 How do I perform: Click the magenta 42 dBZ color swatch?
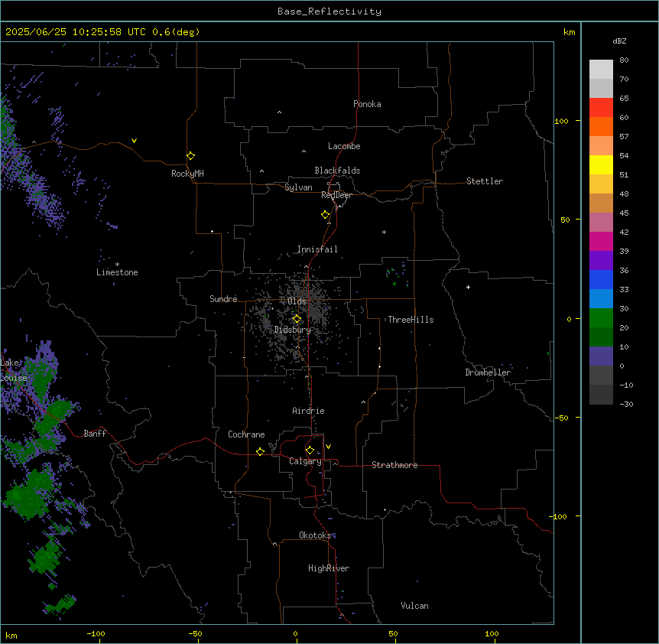coord(601,241)
